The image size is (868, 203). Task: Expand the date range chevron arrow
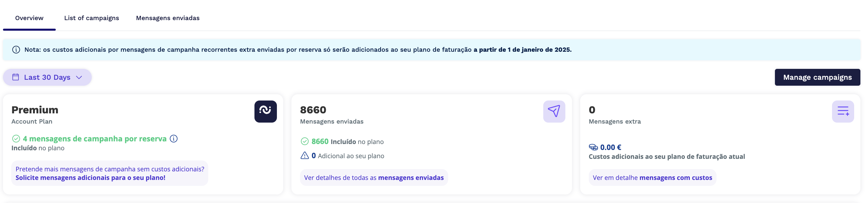coord(79,77)
